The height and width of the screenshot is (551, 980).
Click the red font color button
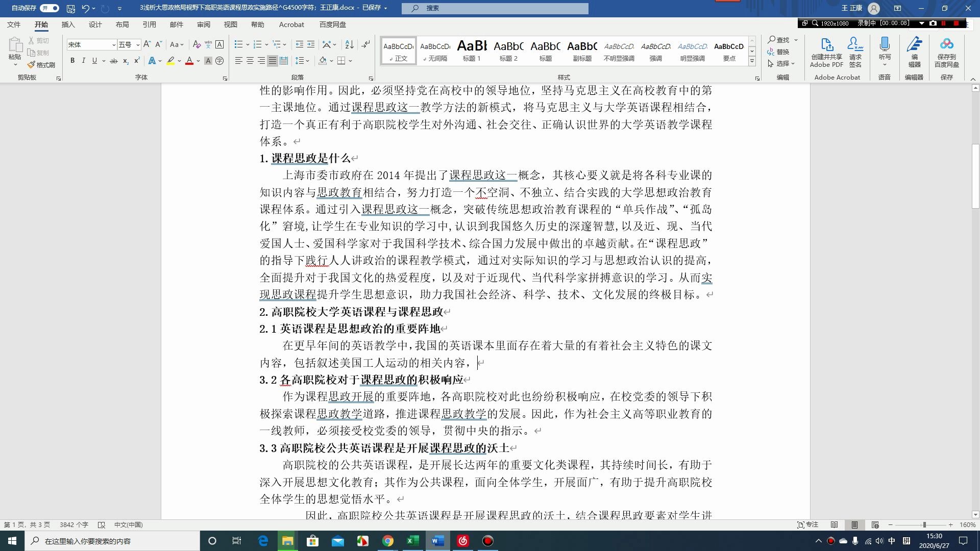pos(189,61)
